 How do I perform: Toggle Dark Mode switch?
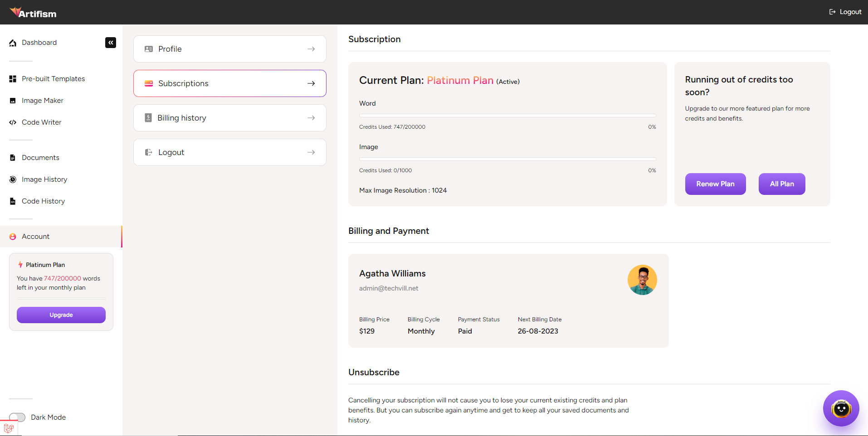(x=17, y=417)
